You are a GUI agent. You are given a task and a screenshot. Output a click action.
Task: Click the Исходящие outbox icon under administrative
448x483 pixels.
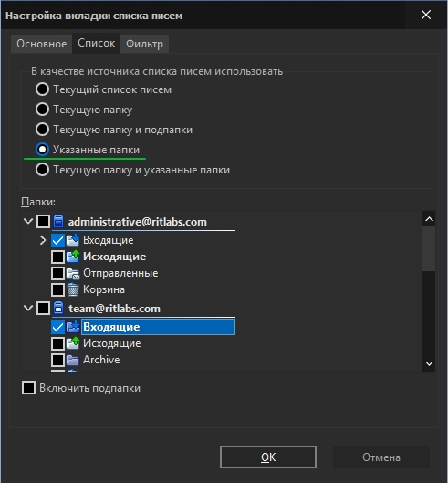coord(73,257)
